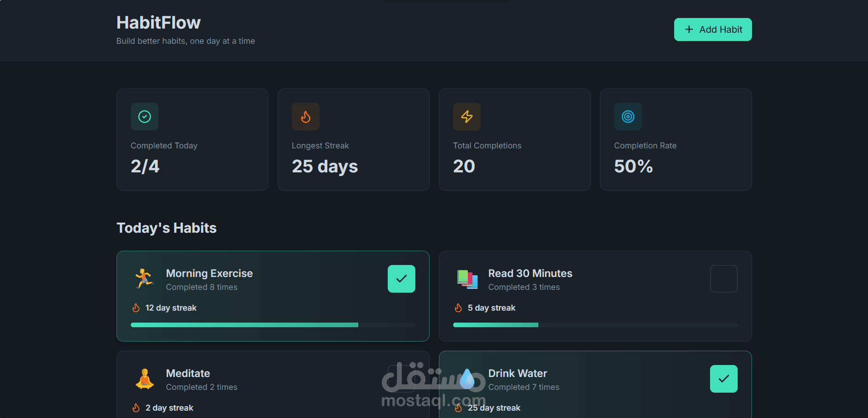Click the Add Habit button
Image resolution: width=868 pixels, height=418 pixels.
(x=712, y=29)
